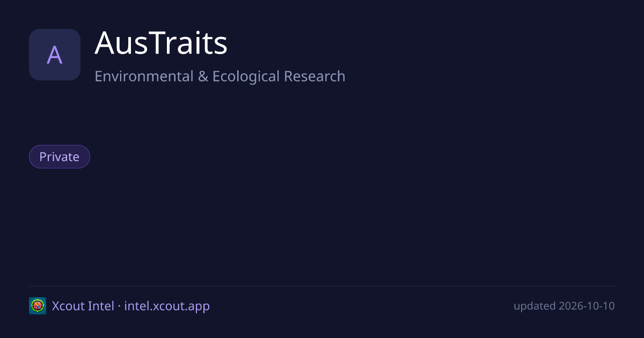Click the word 'Research' in subtitle
The width and height of the screenshot is (644, 338).
pos(314,76)
